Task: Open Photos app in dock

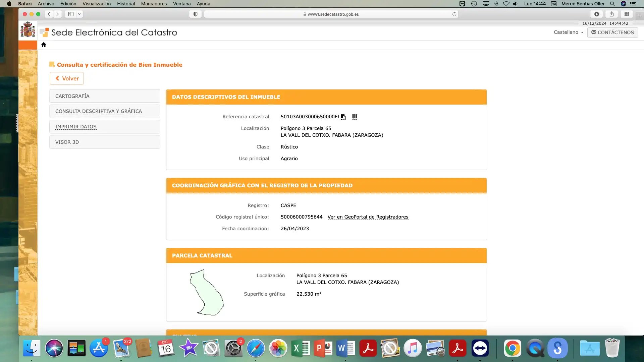Action: coord(278,348)
